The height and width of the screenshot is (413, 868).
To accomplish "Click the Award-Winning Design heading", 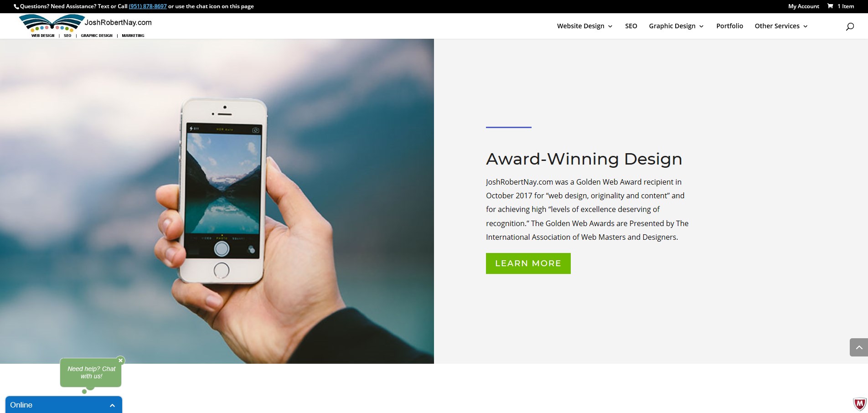I will pos(584,159).
